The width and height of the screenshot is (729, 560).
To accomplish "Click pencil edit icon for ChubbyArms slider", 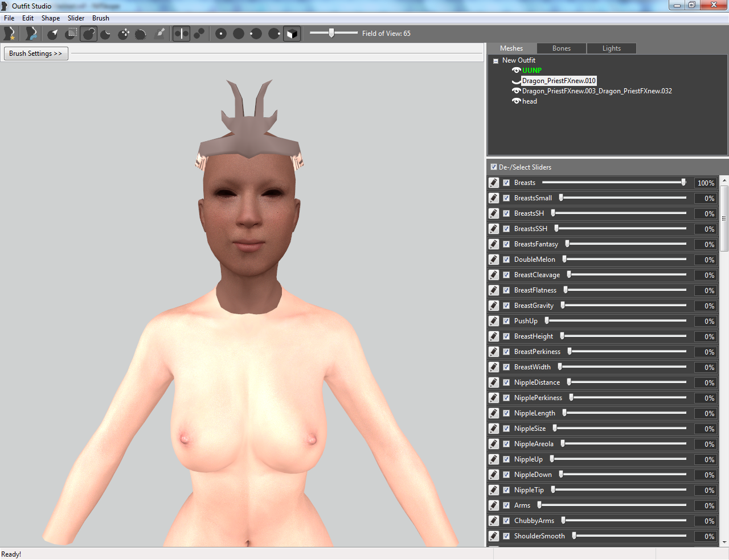I will (494, 521).
